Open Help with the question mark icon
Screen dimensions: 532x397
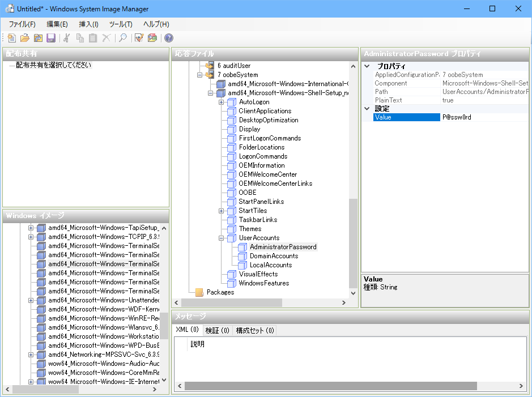pos(169,38)
